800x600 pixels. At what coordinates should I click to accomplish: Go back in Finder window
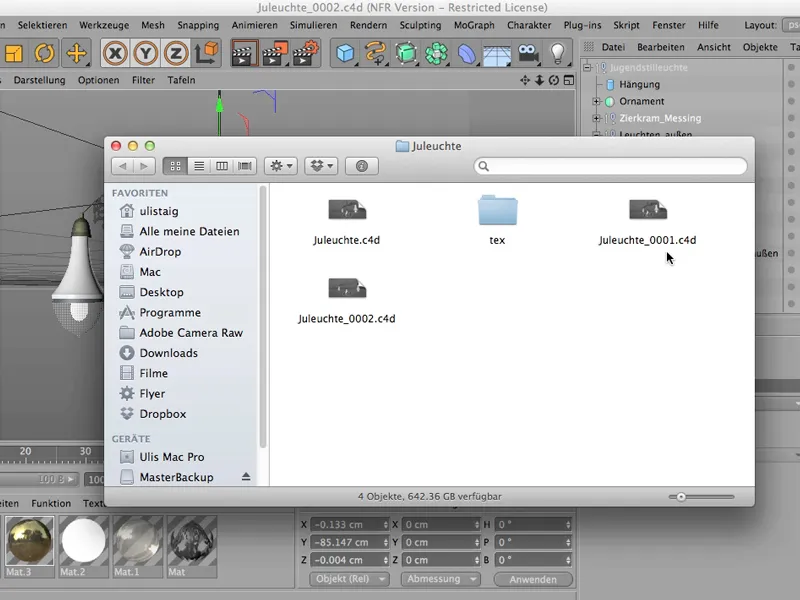pyautogui.click(x=122, y=166)
